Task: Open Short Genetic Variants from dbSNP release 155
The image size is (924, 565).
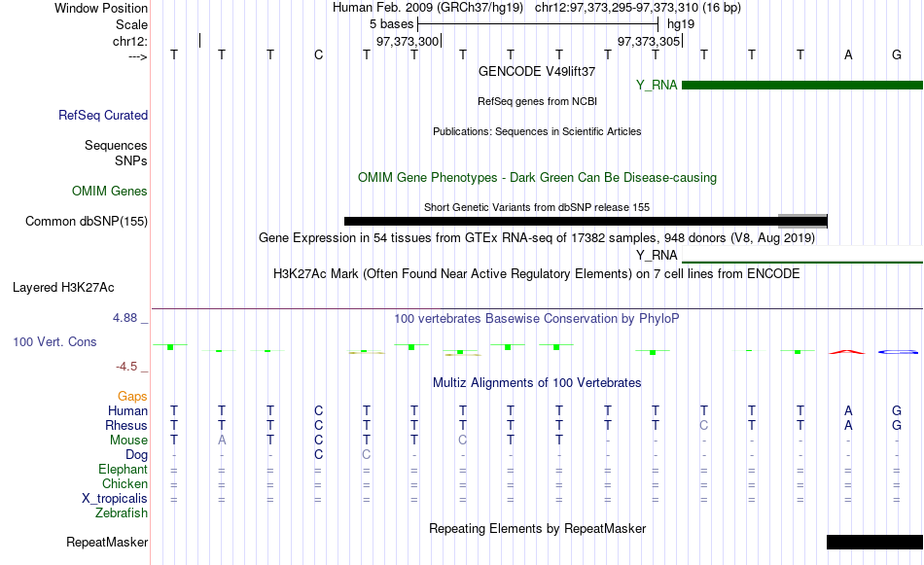Action: pos(537,207)
